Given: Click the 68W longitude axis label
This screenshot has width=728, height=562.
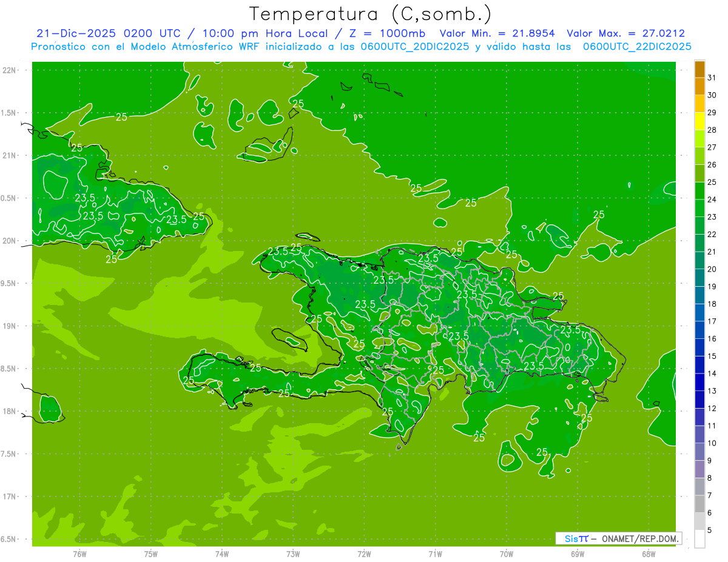Looking at the screenshot, I should 649,555.
